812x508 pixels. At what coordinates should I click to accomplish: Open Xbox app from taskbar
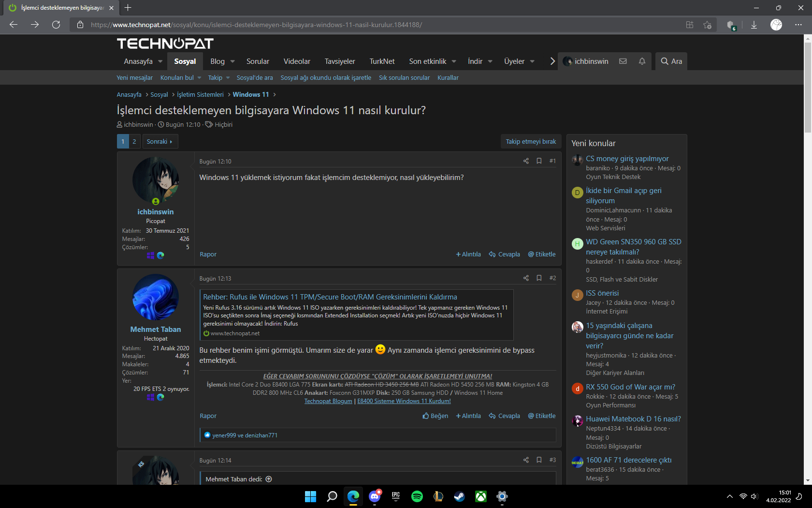tap(481, 496)
